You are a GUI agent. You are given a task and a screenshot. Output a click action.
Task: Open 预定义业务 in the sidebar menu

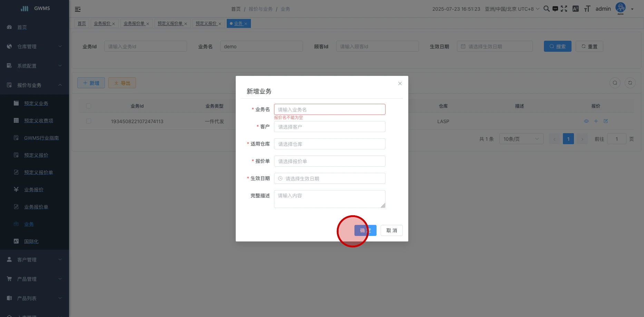[36, 103]
